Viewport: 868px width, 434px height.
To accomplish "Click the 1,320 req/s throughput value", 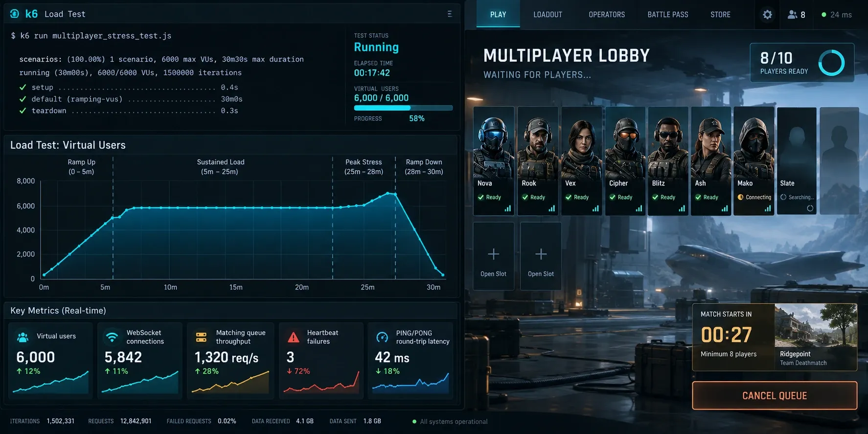I will point(227,358).
